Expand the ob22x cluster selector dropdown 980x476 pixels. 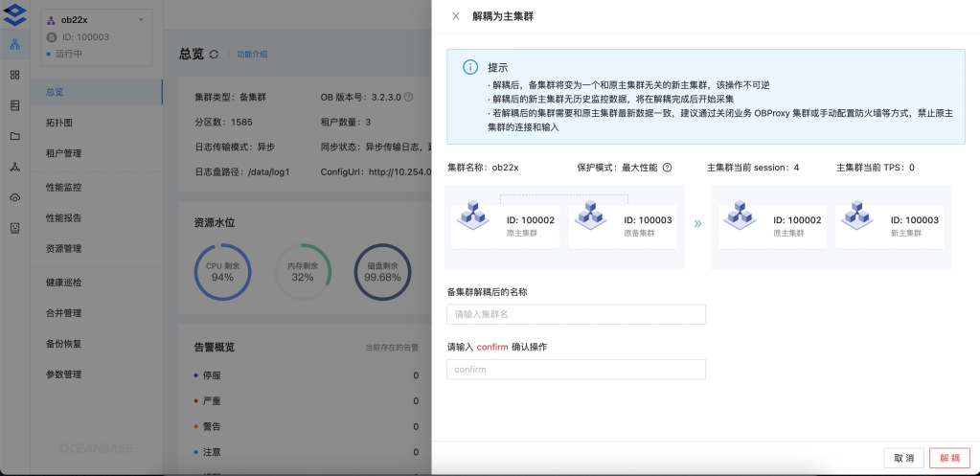coord(141,20)
